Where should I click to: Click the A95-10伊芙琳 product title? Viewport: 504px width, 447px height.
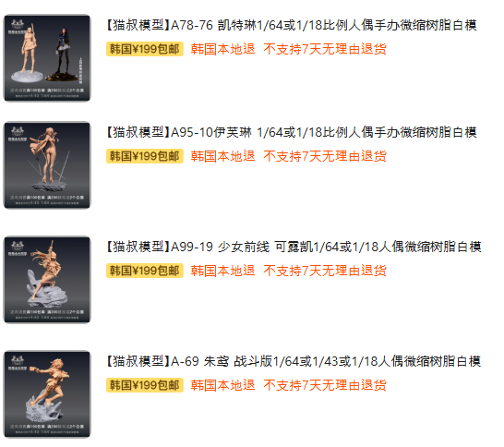pos(291,132)
